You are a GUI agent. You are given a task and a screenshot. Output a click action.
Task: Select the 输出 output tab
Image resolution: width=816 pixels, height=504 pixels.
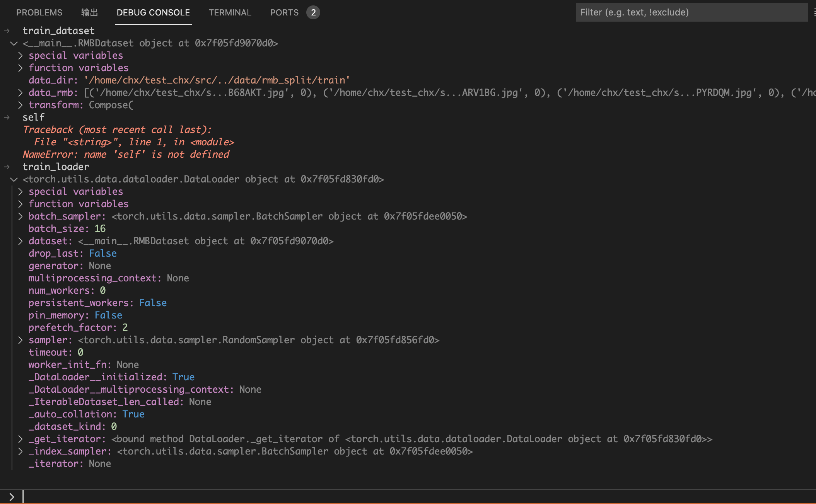(89, 12)
